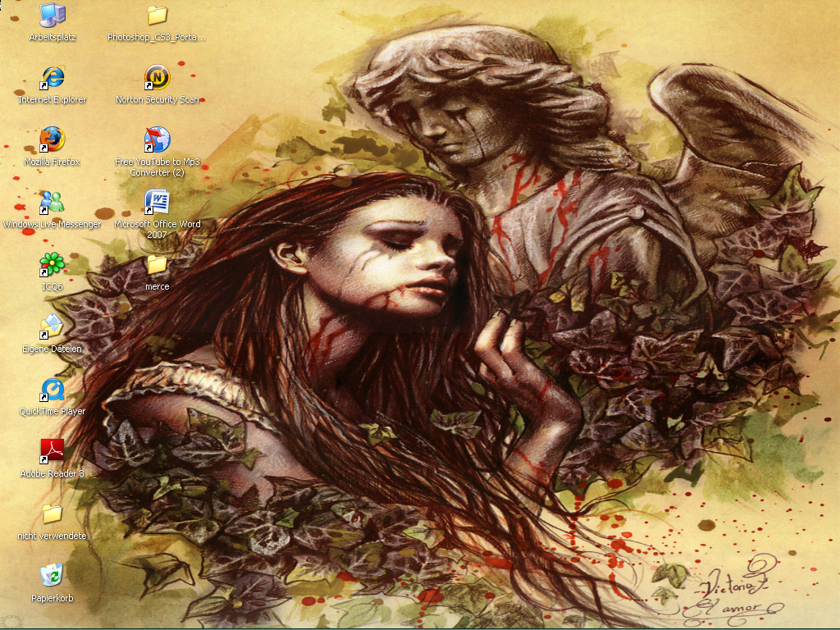Select the 'merce' folder icon
The image size is (840, 630).
(x=157, y=265)
